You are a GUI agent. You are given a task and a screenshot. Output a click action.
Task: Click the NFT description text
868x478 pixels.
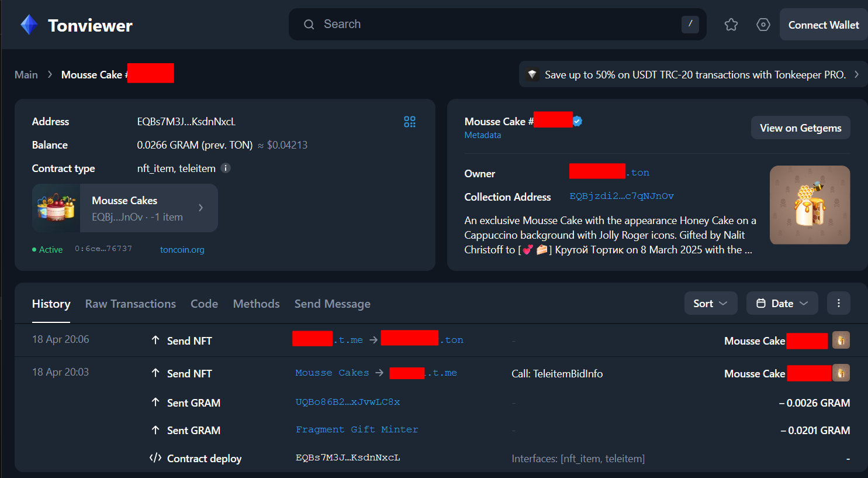tap(611, 235)
